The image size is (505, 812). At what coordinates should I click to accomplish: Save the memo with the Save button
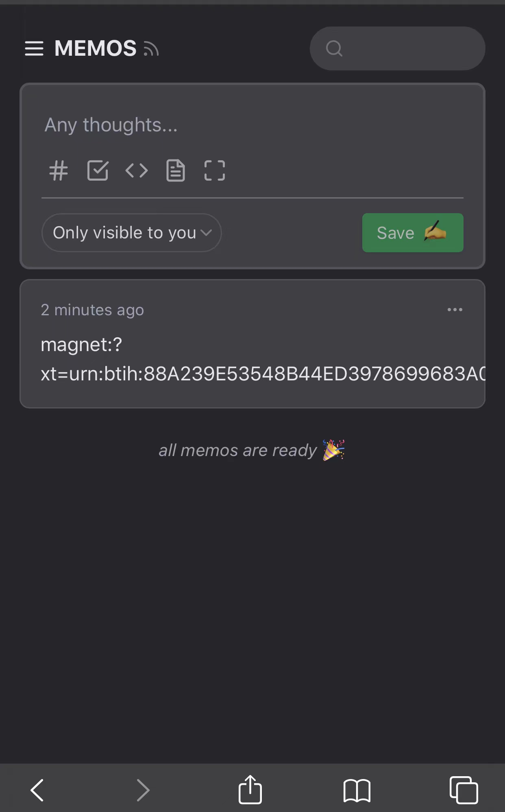click(x=413, y=233)
